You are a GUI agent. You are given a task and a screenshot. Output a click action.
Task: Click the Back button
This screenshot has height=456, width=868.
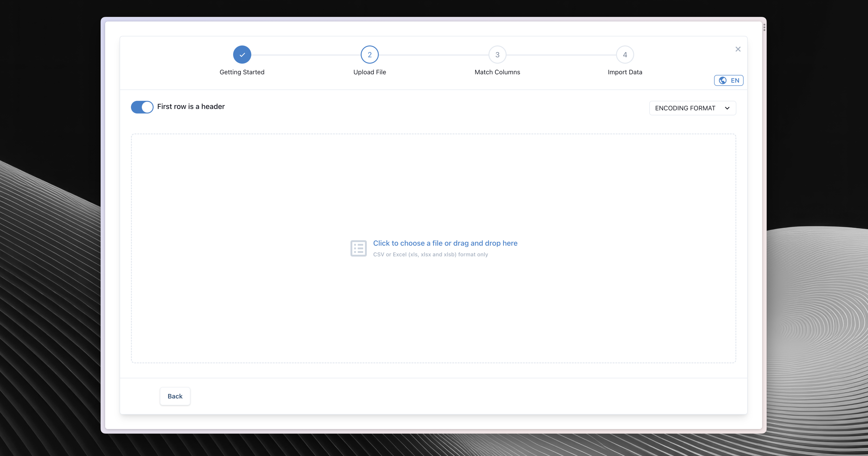175,396
